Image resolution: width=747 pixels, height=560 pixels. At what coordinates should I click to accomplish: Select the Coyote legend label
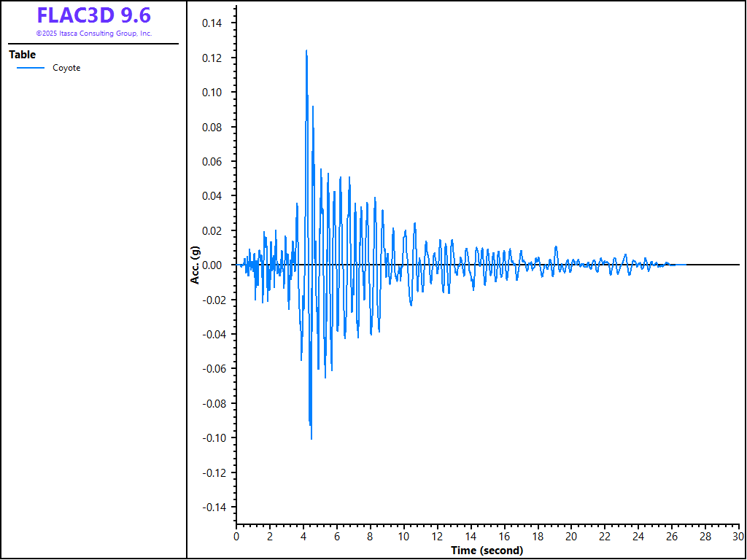(66, 68)
